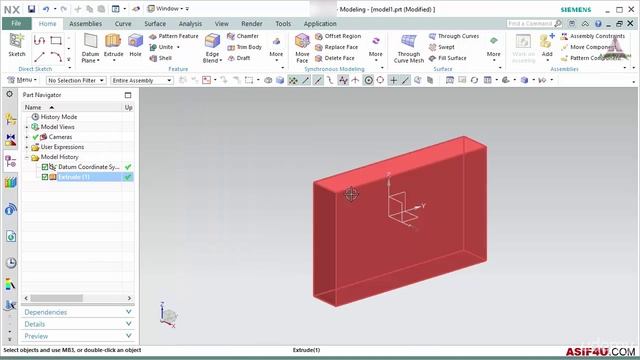Click the Part Navigator horizontal scrollbar
The image size is (640, 360).
pos(56,298)
